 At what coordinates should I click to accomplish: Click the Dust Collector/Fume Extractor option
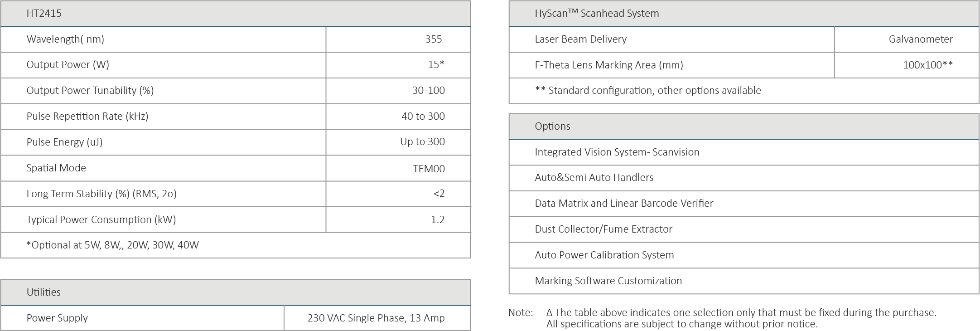tap(603, 229)
